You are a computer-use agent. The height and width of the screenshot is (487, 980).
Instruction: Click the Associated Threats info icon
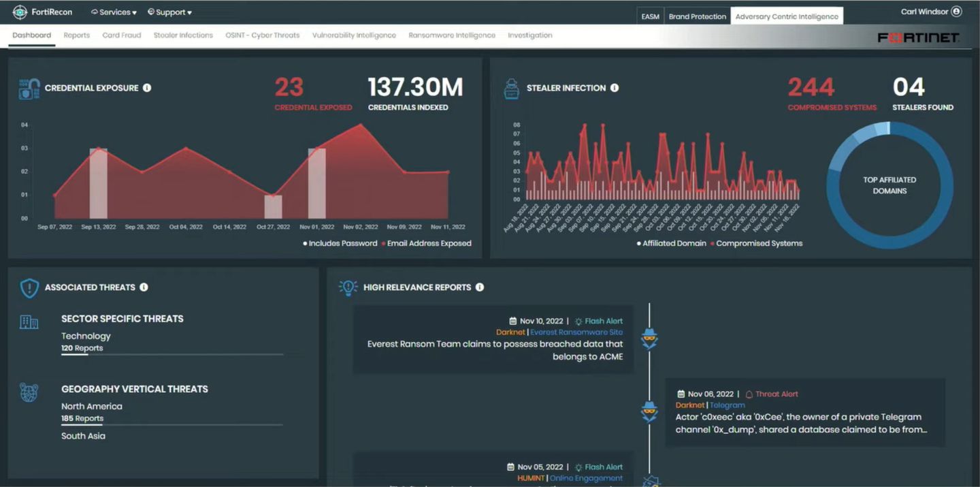[144, 287]
